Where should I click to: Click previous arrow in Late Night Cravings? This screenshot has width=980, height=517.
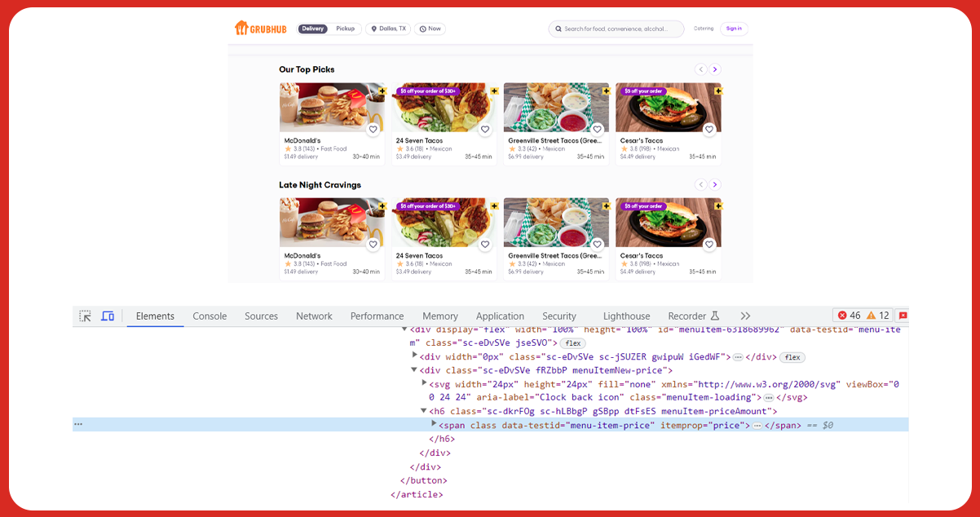(x=700, y=185)
